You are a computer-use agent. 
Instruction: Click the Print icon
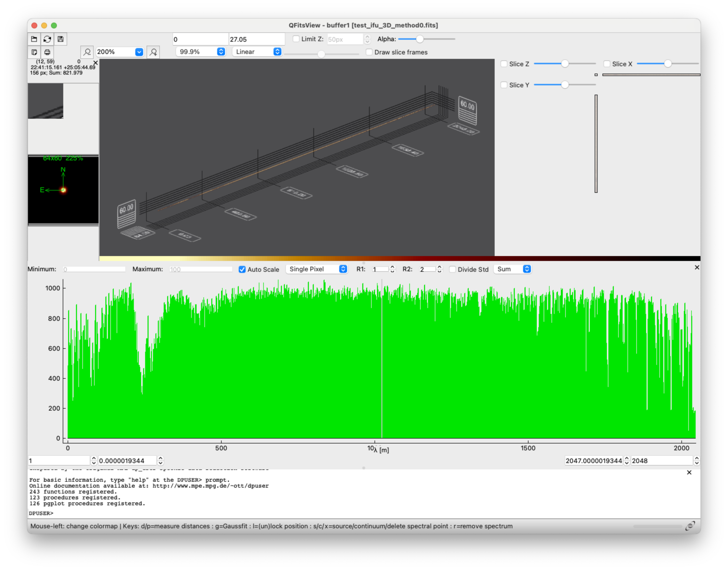(47, 52)
